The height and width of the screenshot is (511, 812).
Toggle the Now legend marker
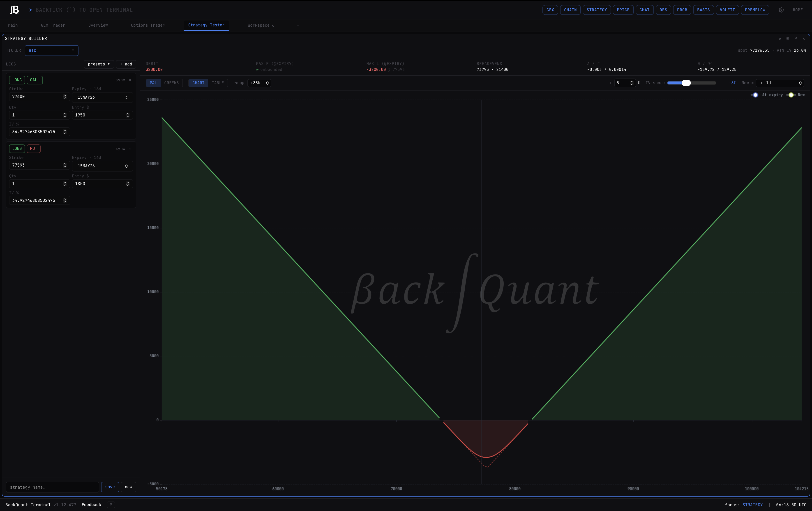click(x=791, y=95)
